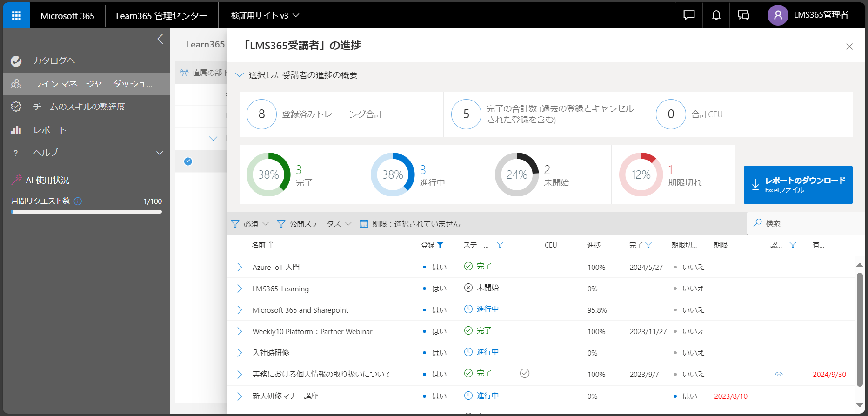The height and width of the screenshot is (416, 868).
Task: Expand the LMS365-Learning row
Action: (x=240, y=289)
